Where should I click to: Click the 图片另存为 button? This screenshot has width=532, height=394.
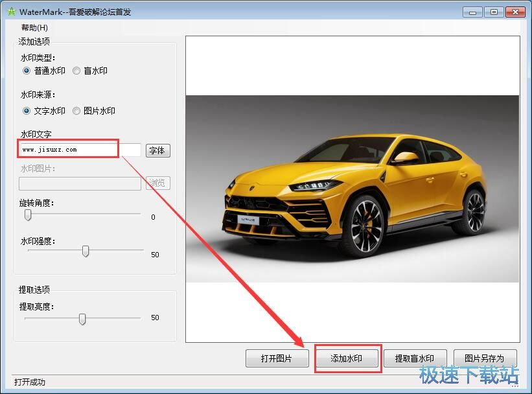tap(485, 358)
